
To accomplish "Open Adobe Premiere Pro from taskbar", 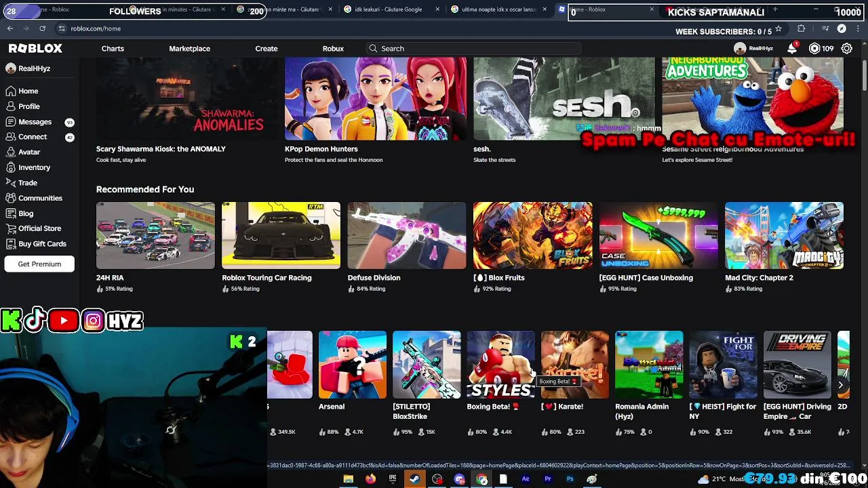I will 548,479.
